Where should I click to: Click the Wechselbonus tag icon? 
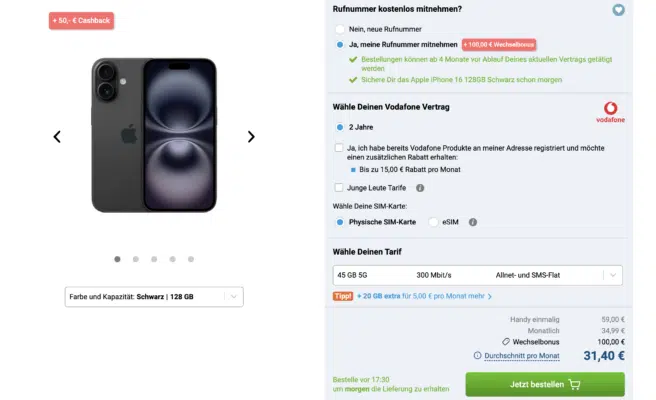point(506,342)
